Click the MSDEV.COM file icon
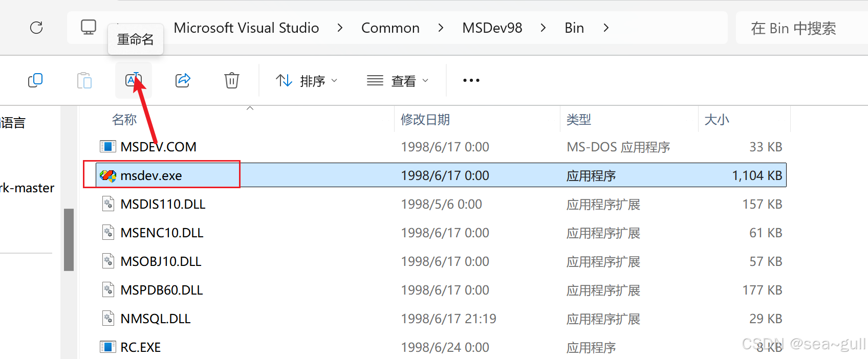 (108, 147)
